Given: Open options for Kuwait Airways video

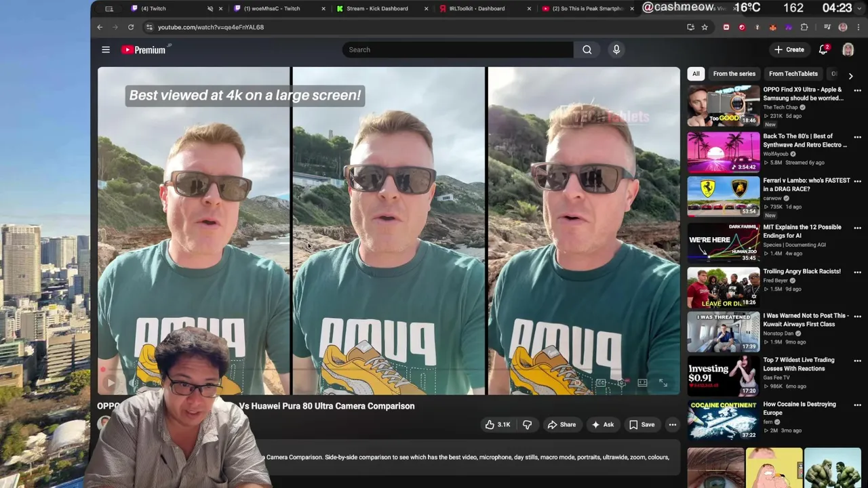Looking at the screenshot, I should 857,317.
